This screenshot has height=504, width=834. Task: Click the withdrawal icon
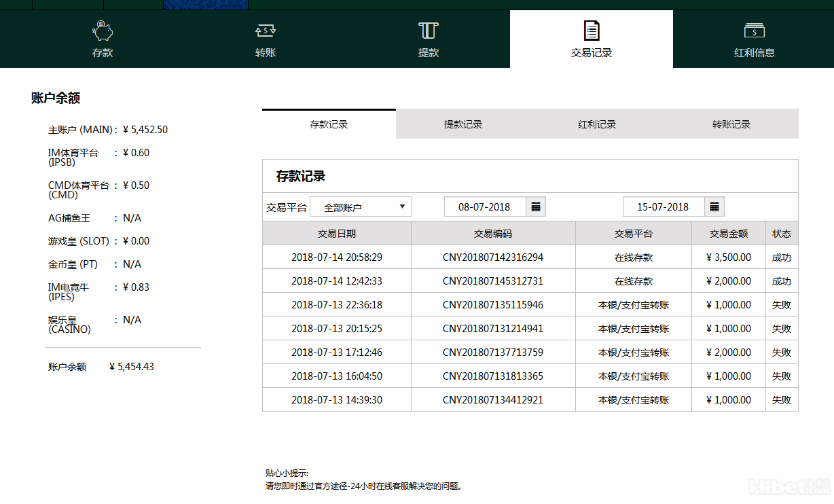click(428, 31)
